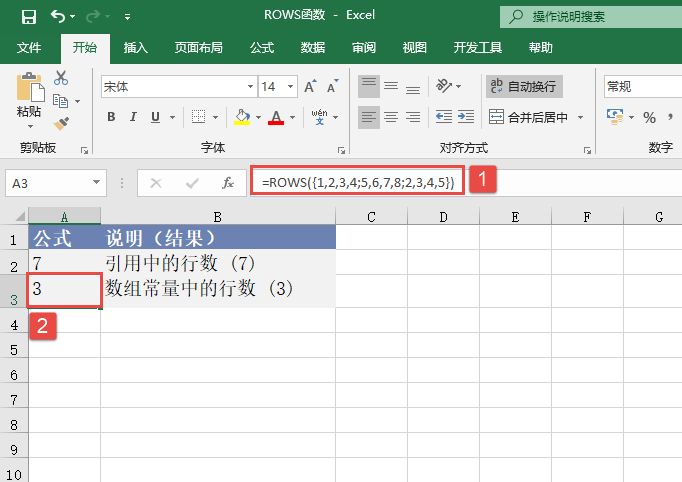Image resolution: width=682 pixels, height=482 pixels.
Task: Click the Cut scissors icon
Action: [x=61, y=78]
